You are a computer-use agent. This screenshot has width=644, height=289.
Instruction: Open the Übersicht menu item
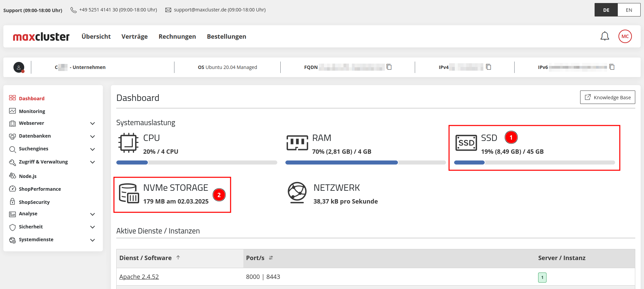tap(96, 36)
